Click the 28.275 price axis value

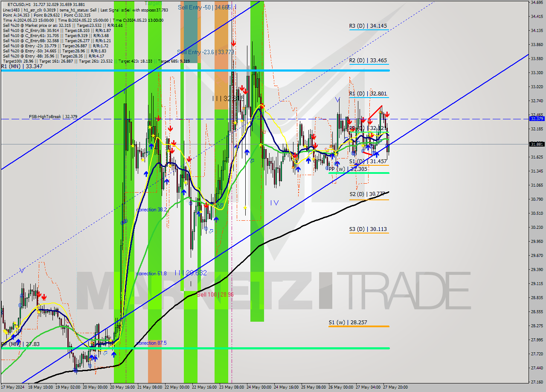click(537, 326)
